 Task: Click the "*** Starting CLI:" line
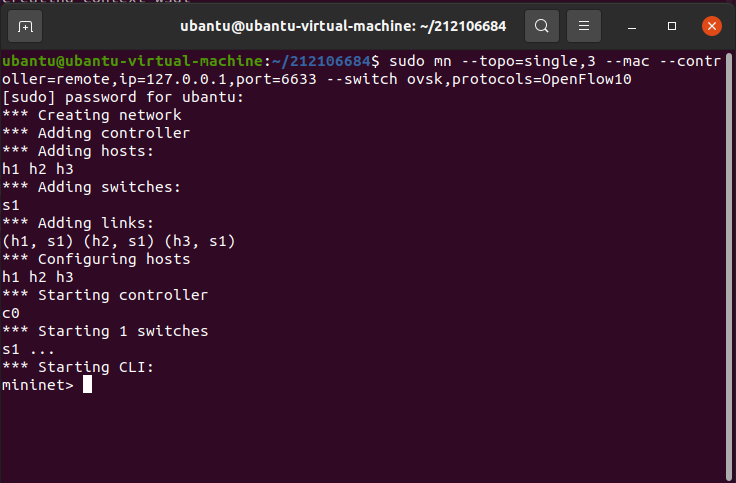[79, 367]
